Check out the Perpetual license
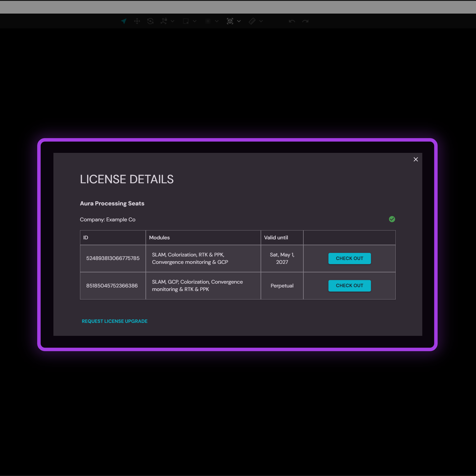 (349, 286)
